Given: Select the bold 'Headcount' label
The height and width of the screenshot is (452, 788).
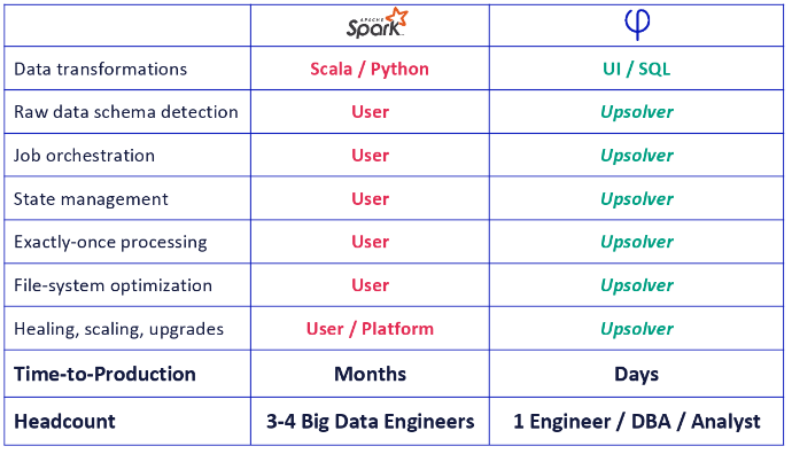Looking at the screenshot, I should pos(64,421).
